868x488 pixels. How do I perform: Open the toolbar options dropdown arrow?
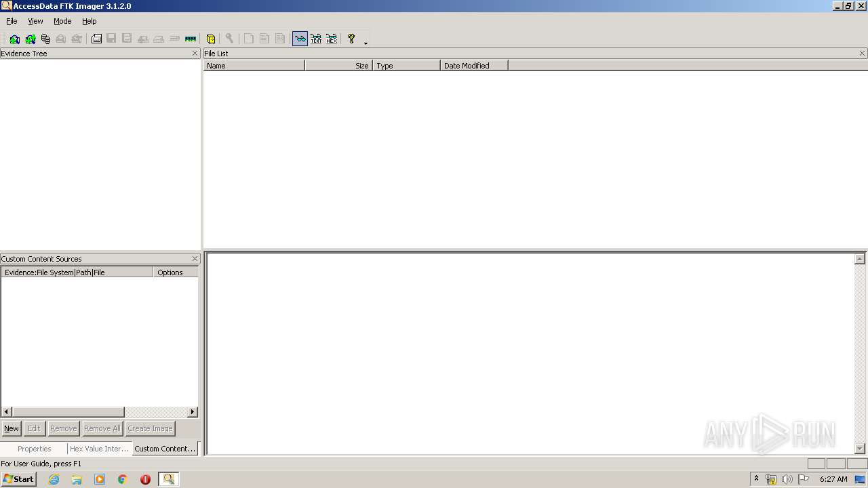pyautogui.click(x=366, y=42)
